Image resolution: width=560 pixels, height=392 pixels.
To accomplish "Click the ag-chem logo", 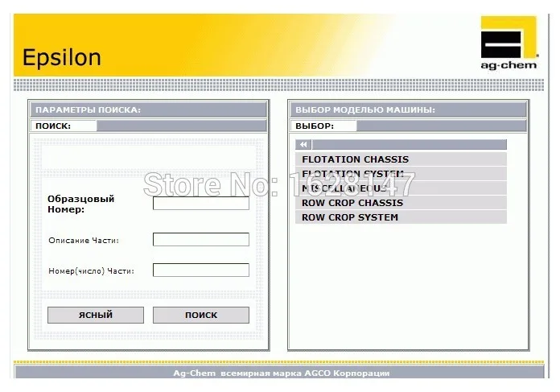I will pos(509,43).
